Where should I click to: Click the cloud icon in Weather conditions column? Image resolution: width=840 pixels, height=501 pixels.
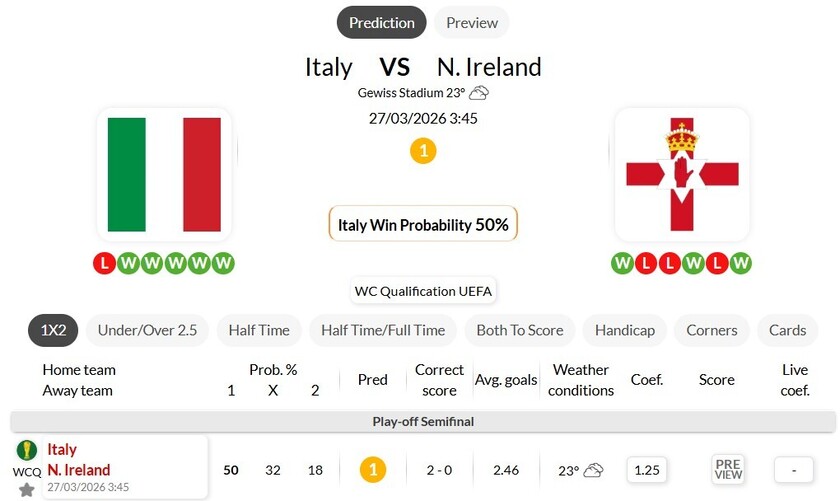click(x=594, y=470)
